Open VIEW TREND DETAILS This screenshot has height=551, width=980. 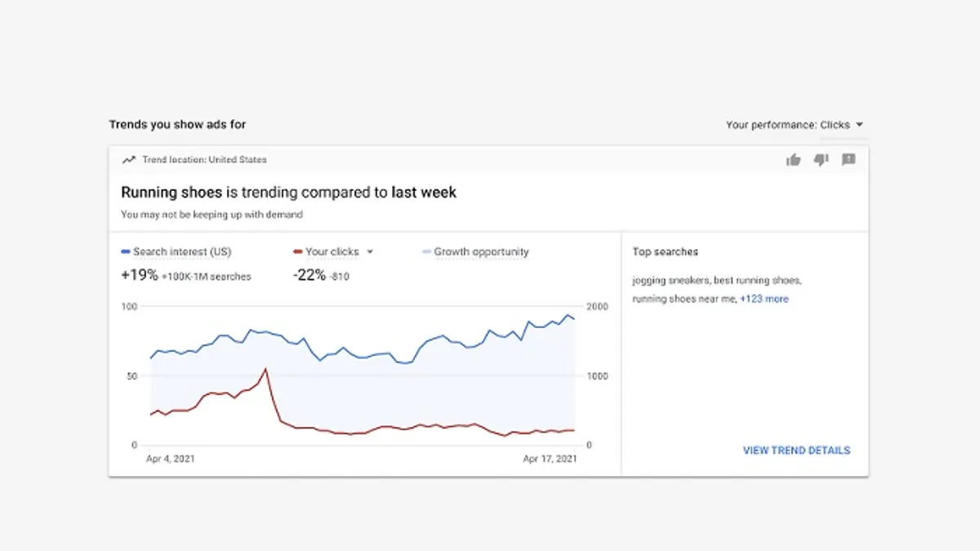[x=796, y=450]
